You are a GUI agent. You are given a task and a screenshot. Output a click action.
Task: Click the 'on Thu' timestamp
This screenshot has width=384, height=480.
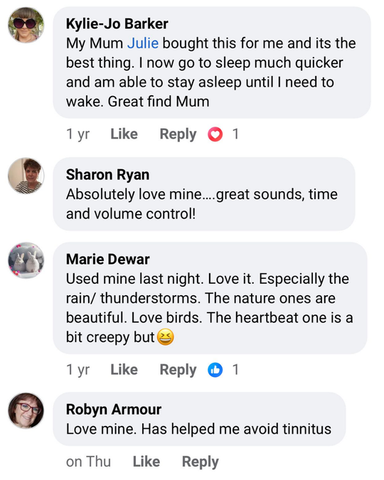(88, 462)
